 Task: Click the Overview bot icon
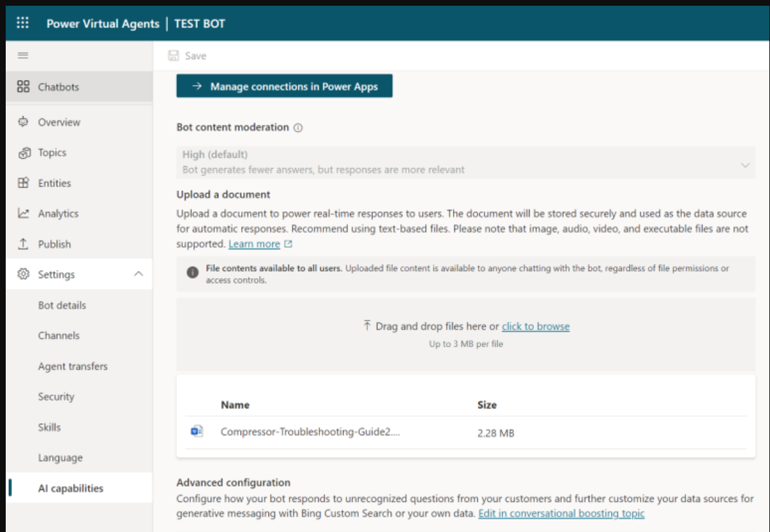click(x=24, y=122)
